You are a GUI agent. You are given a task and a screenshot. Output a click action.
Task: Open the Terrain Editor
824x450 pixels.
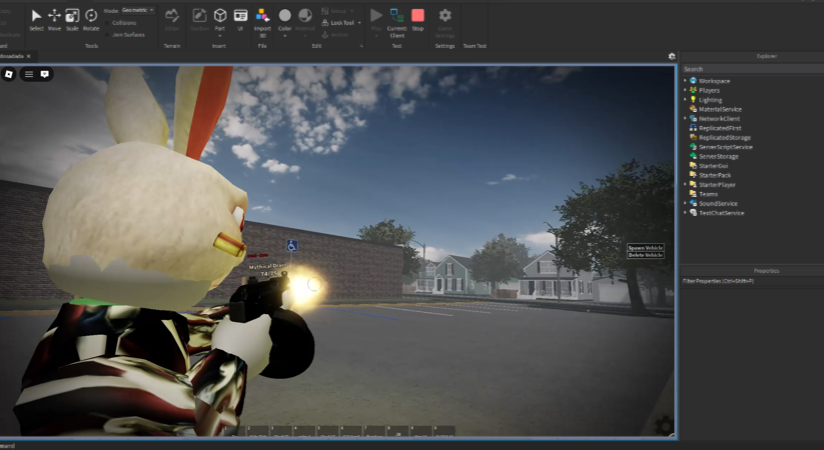pyautogui.click(x=172, y=20)
